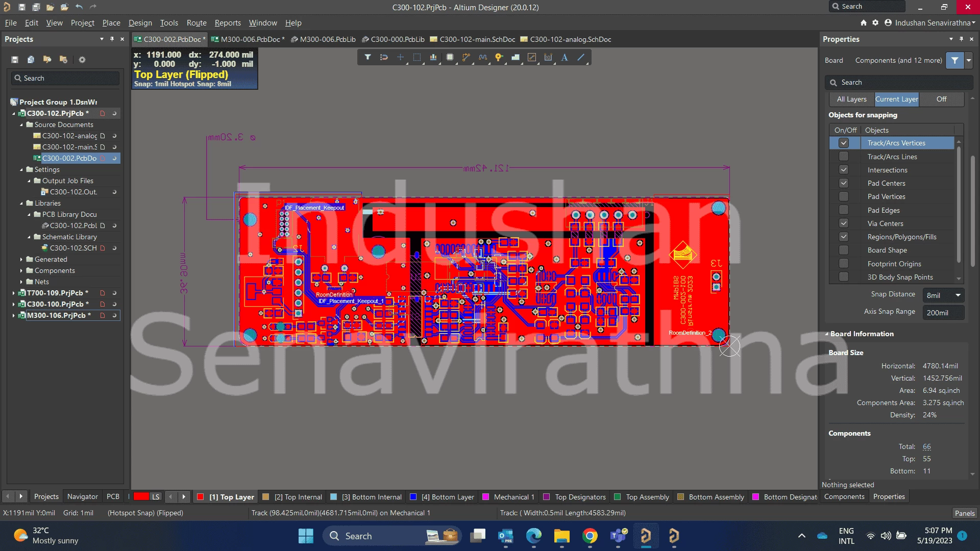This screenshot has height=551, width=980.
Task: Open the Projects panel options dropdown arrow
Action: (102, 39)
